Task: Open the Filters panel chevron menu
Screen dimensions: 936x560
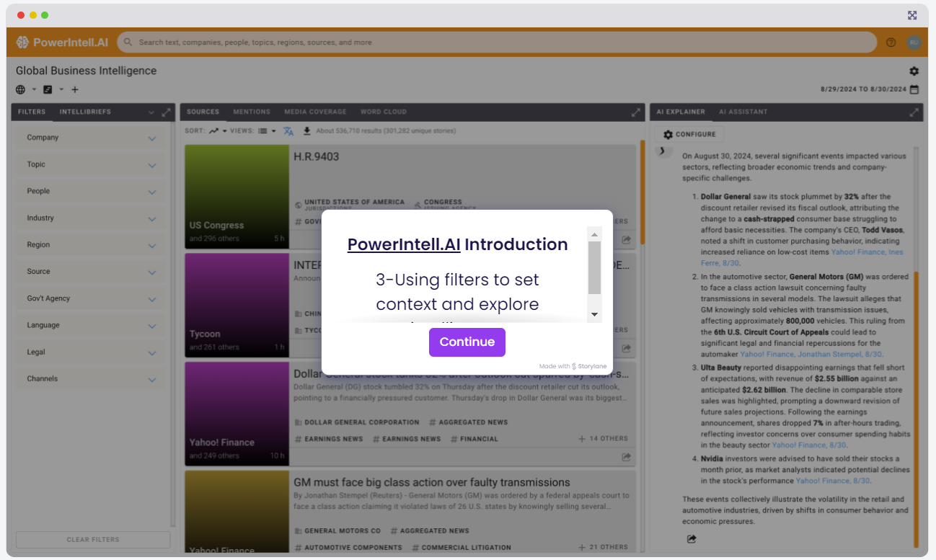Action: pyautogui.click(x=151, y=112)
